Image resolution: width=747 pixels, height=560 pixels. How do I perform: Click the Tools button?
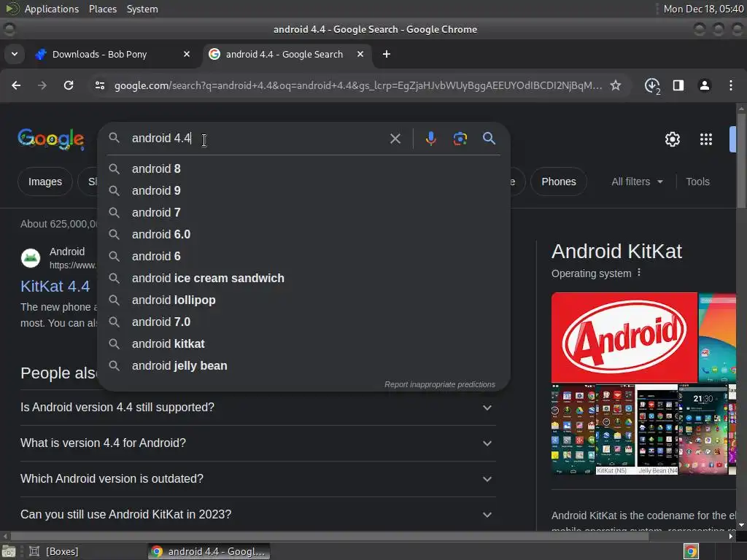tap(697, 182)
